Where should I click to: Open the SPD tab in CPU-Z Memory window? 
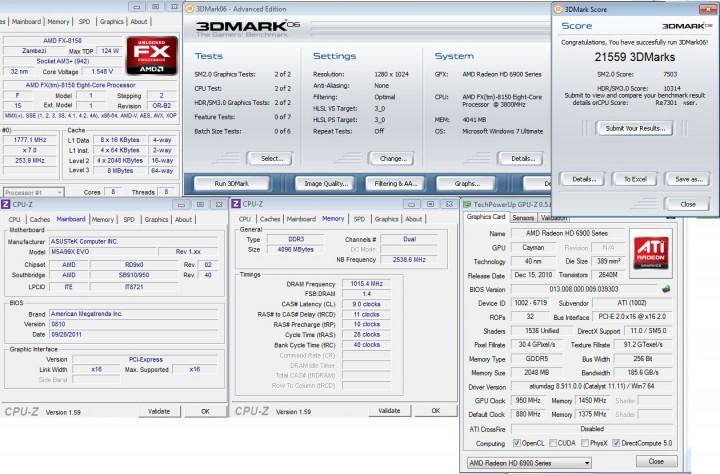tap(359, 219)
